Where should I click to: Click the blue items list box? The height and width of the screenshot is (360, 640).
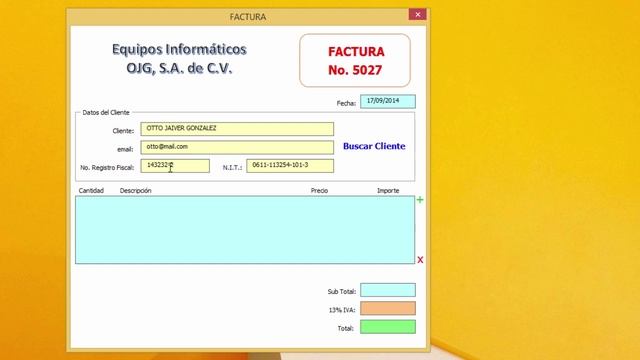click(245, 230)
